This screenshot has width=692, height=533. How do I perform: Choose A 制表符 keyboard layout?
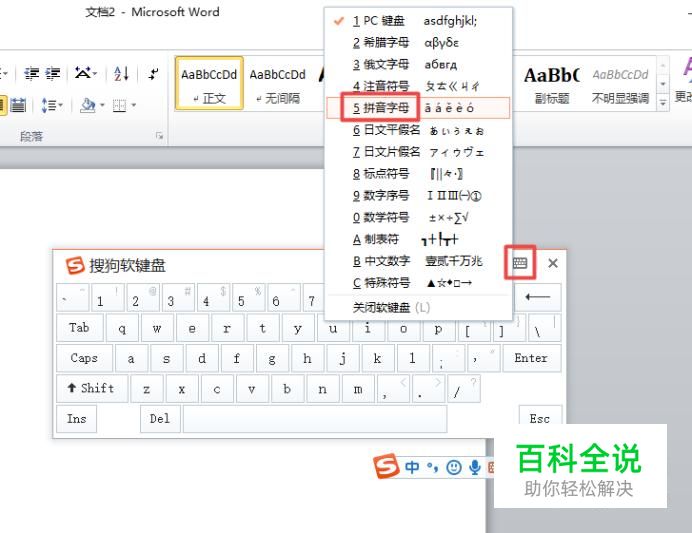[418, 239]
